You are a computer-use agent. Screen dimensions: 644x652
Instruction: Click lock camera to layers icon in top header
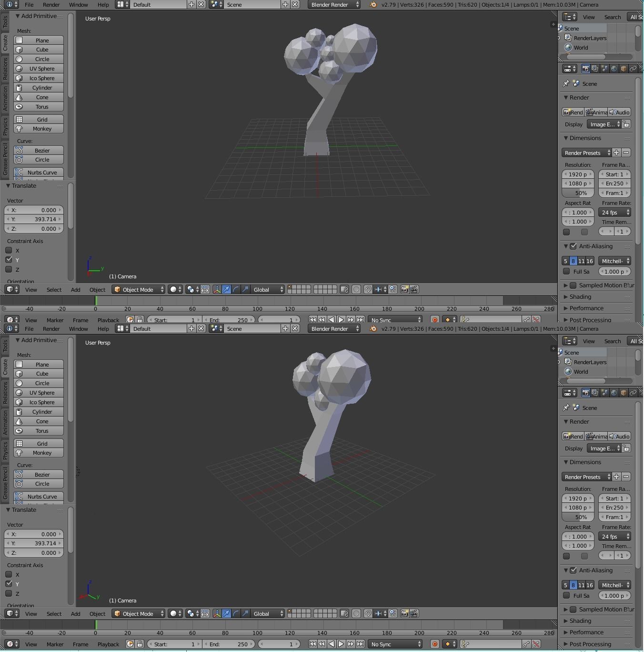coord(344,289)
